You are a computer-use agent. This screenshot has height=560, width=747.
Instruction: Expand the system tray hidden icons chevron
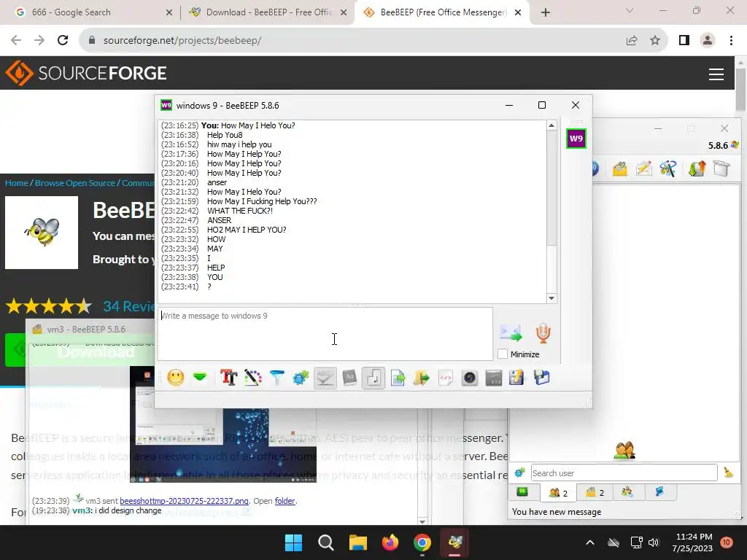pyautogui.click(x=589, y=542)
